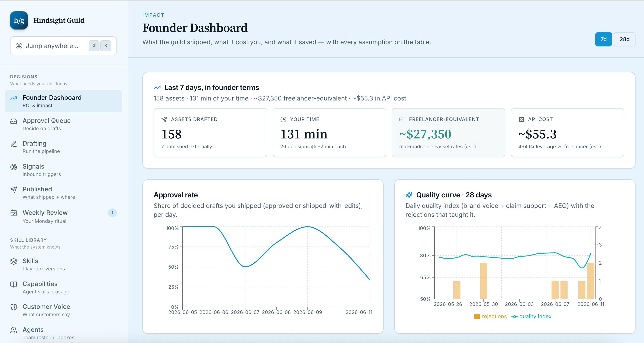Open Agents people icon

coord(14,330)
